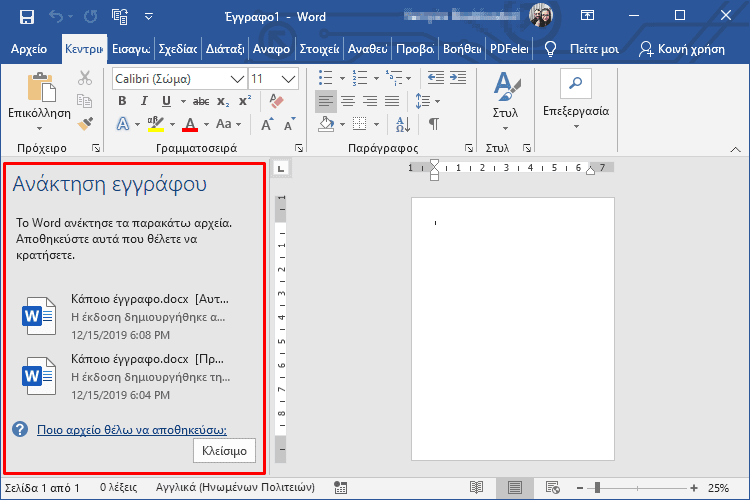Click the zoom out minus button

pos(580,488)
